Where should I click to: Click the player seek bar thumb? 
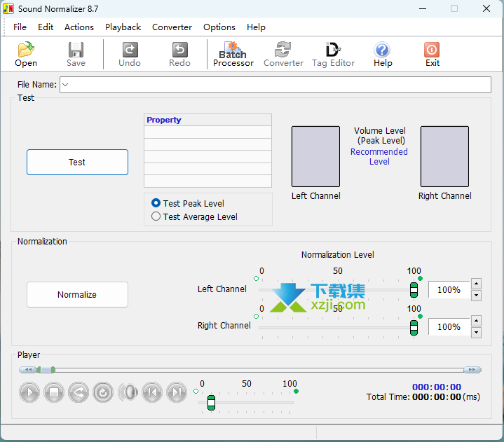46,370
